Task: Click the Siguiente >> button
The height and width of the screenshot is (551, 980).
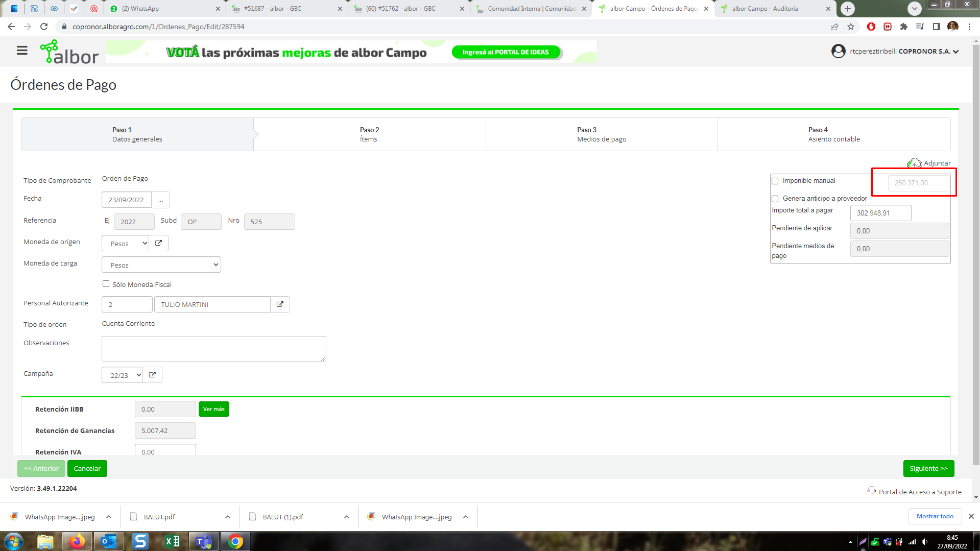Action: click(928, 468)
